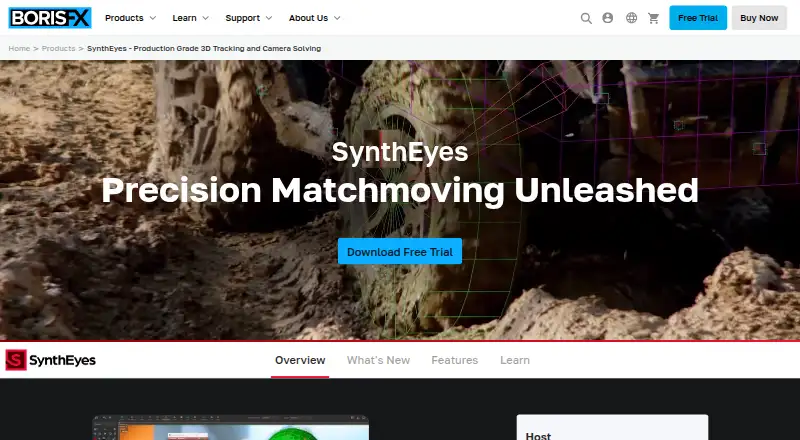800x440 pixels.
Task: Click the Free Trial button
Action: (698, 18)
